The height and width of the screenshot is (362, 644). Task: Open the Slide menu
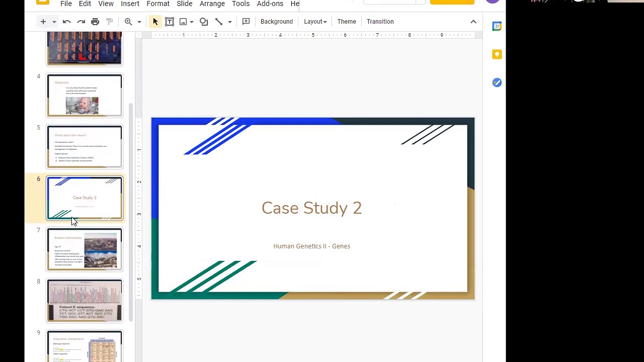click(185, 4)
